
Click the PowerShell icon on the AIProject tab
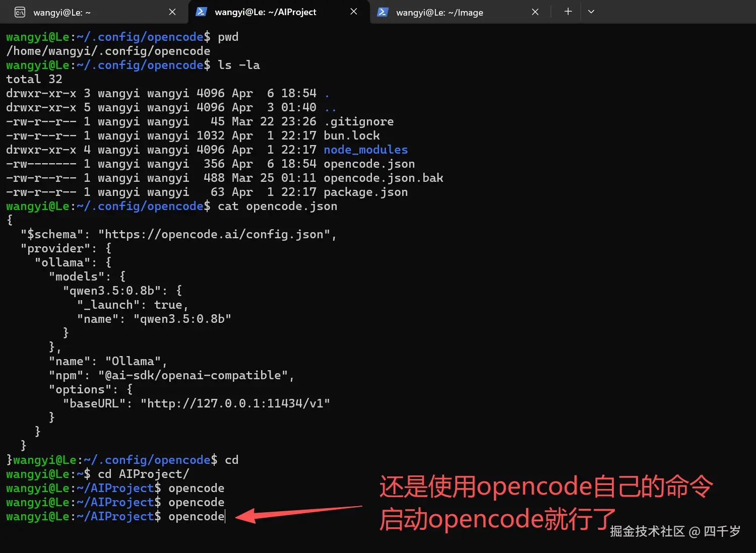[201, 12]
